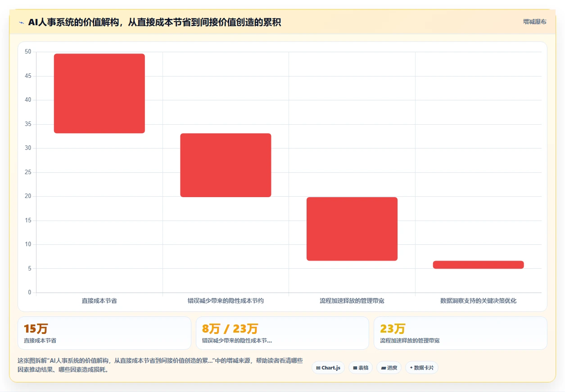Click the y-axis value 50
This screenshot has width=565, height=392.
[28, 52]
